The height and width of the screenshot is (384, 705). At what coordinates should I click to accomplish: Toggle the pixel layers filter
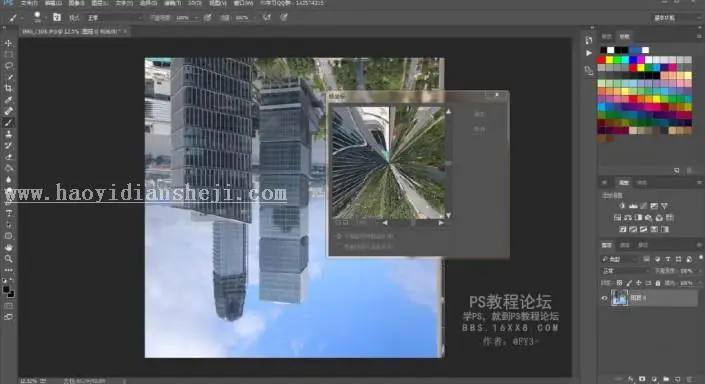pos(646,259)
